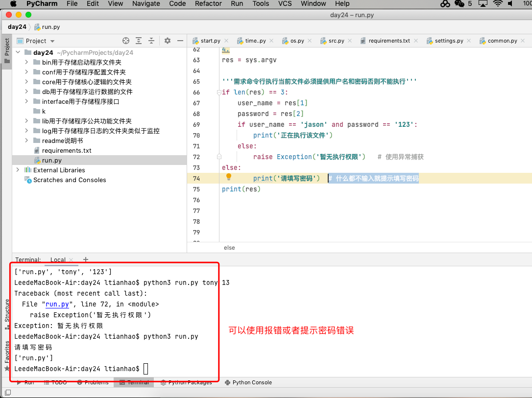Open the File menu

pyautogui.click(x=72, y=4)
